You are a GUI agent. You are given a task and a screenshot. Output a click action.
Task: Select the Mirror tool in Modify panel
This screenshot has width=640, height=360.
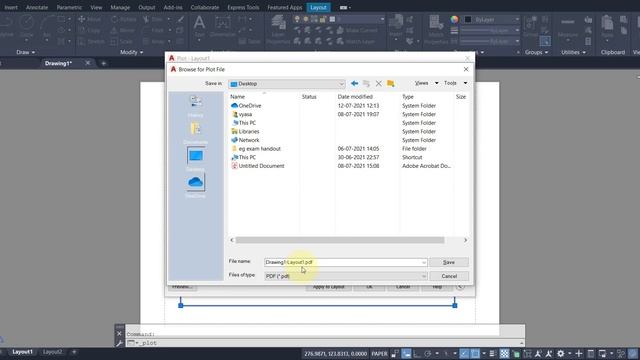(x=123, y=30)
